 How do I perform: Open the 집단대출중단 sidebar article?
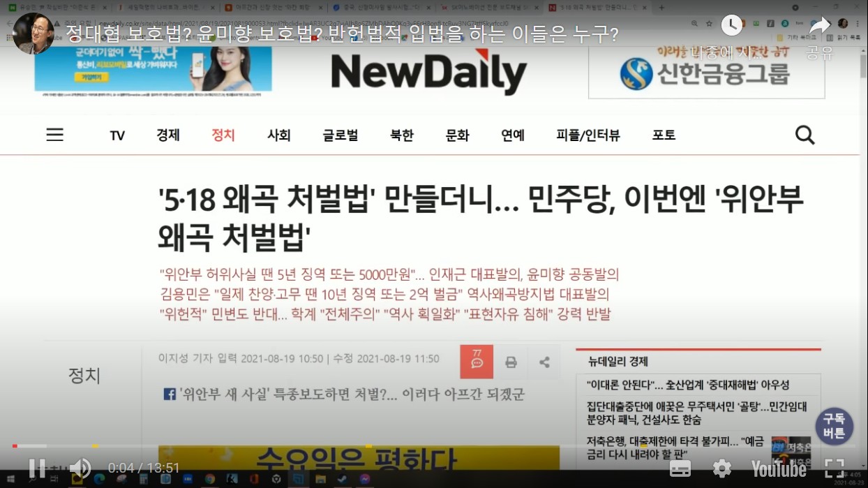point(697,413)
